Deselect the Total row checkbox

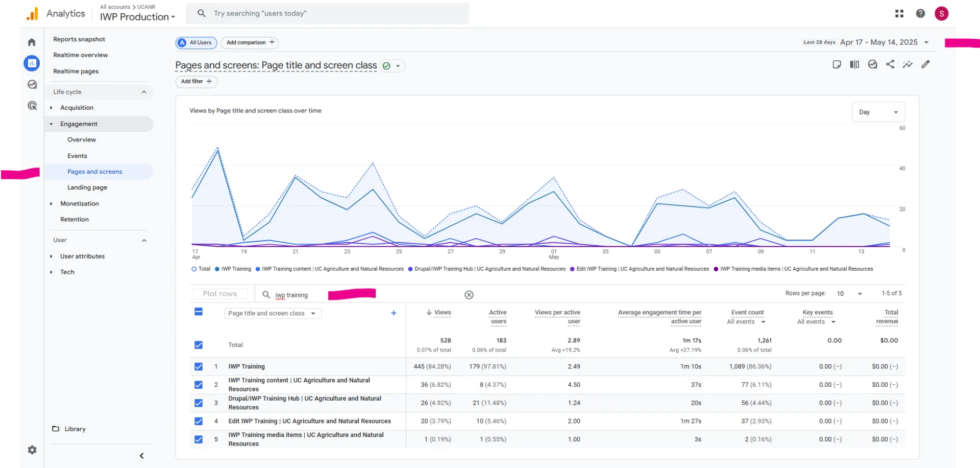[198, 345]
